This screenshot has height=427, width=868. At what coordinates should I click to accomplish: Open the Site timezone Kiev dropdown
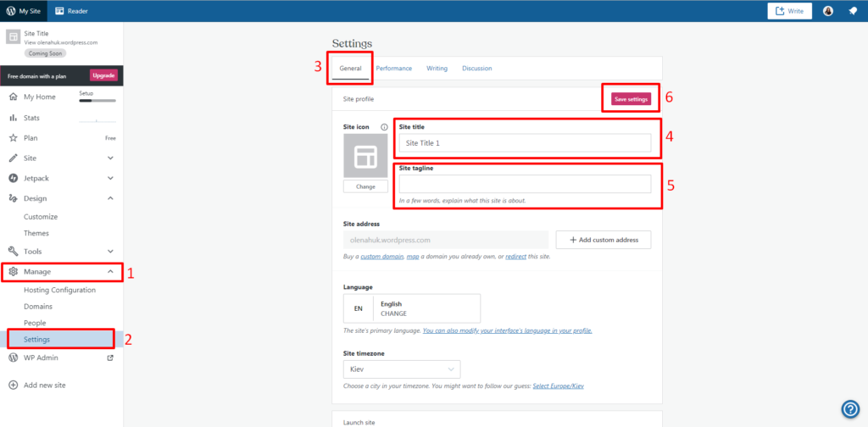click(x=402, y=369)
